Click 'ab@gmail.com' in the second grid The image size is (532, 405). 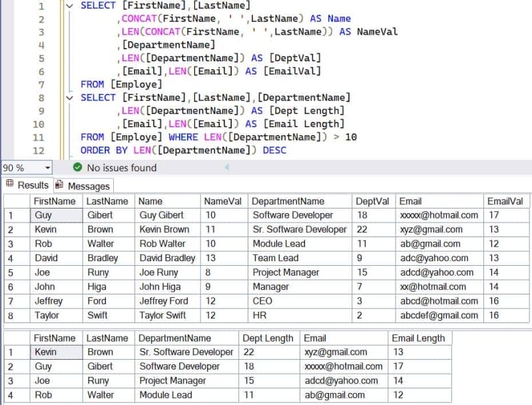(x=344, y=395)
